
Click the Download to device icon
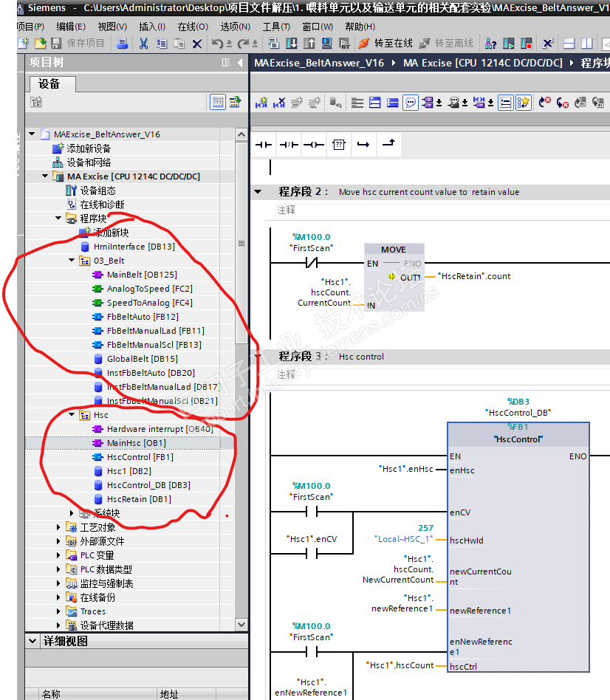click(x=291, y=44)
